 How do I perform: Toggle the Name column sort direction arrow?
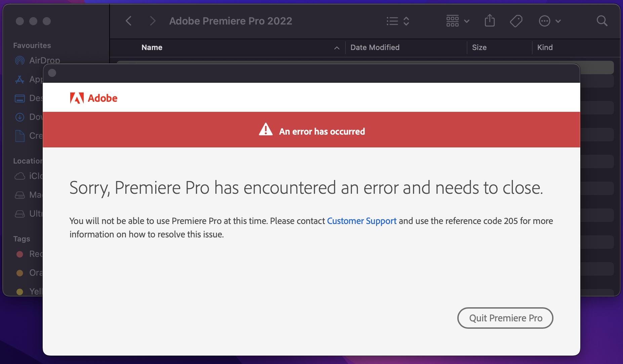(337, 48)
